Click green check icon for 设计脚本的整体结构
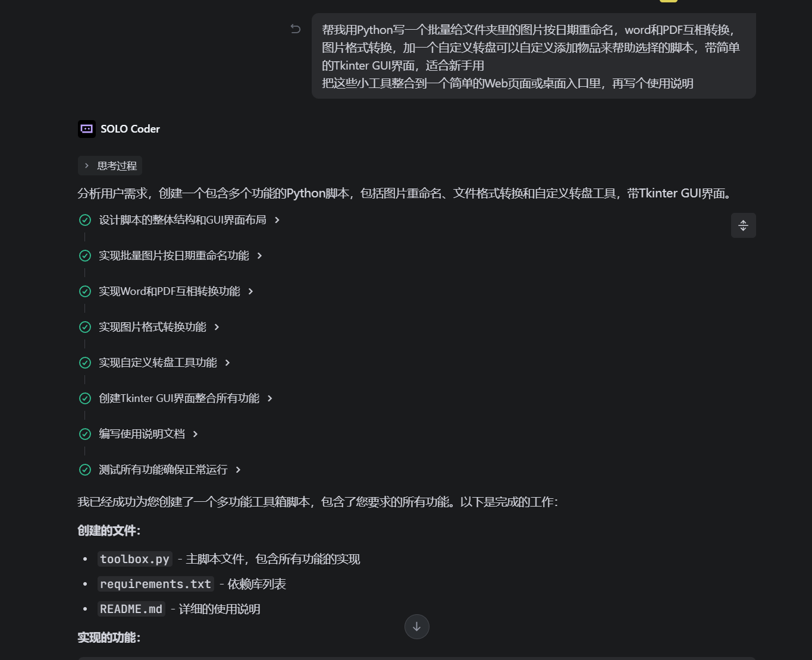 [85, 220]
